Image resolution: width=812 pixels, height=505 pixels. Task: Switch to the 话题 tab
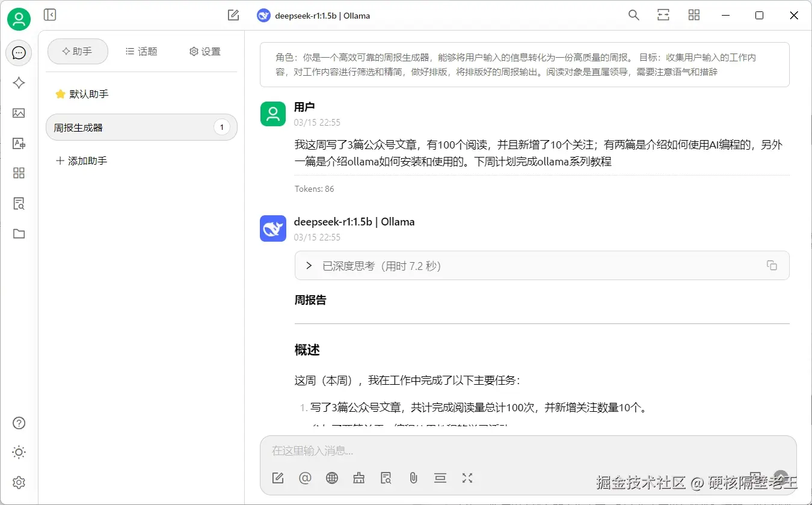(x=141, y=52)
